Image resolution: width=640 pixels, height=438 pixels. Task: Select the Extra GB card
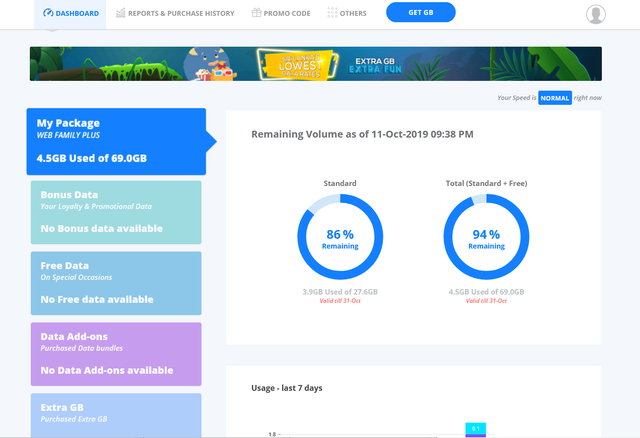pyautogui.click(x=116, y=415)
